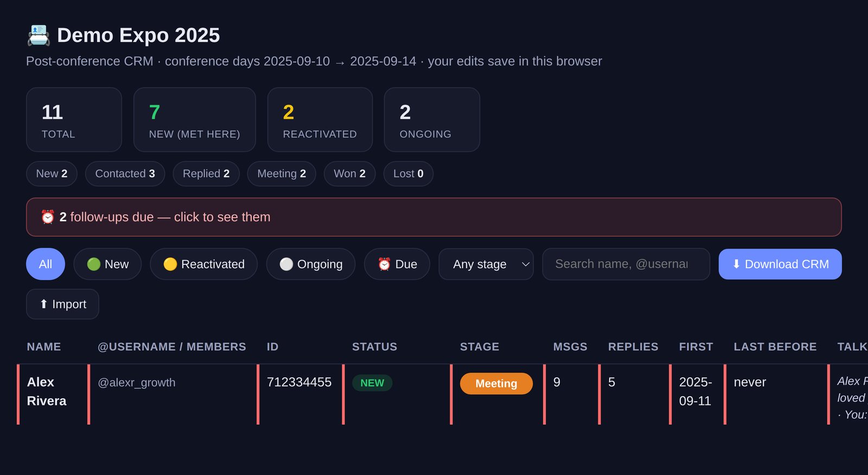868x475 pixels.
Task: Import contacts with the Import button
Action: tap(62, 304)
